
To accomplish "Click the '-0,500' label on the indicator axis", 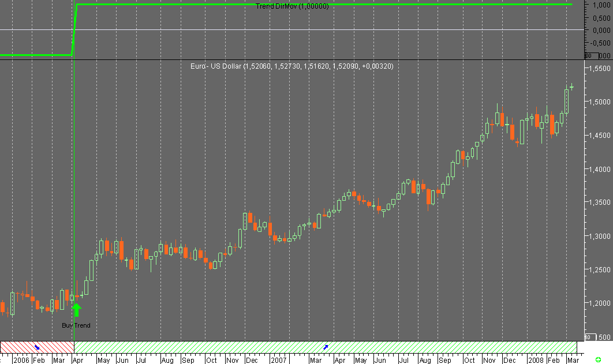I will click(x=600, y=43).
